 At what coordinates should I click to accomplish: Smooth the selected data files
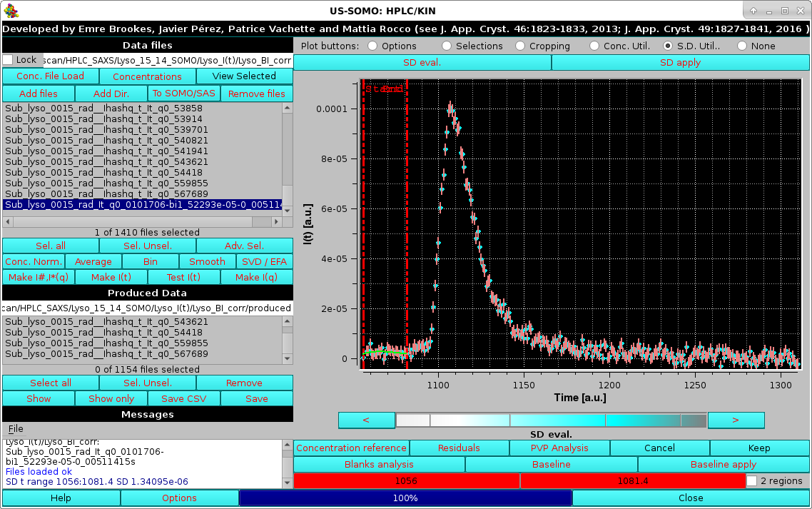point(207,261)
